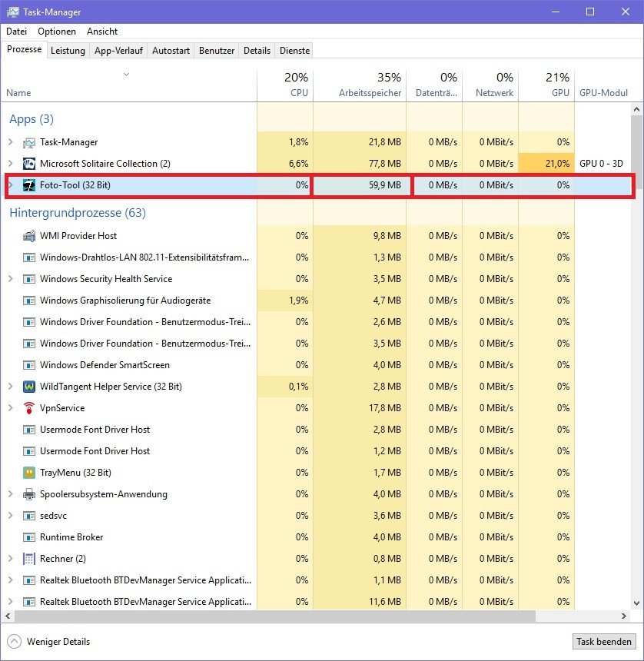Click vertical scrollbar down arrow

[637, 603]
